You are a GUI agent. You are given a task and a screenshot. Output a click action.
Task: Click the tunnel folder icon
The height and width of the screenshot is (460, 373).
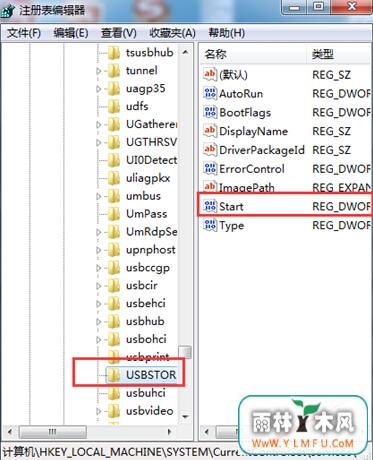tap(114, 71)
